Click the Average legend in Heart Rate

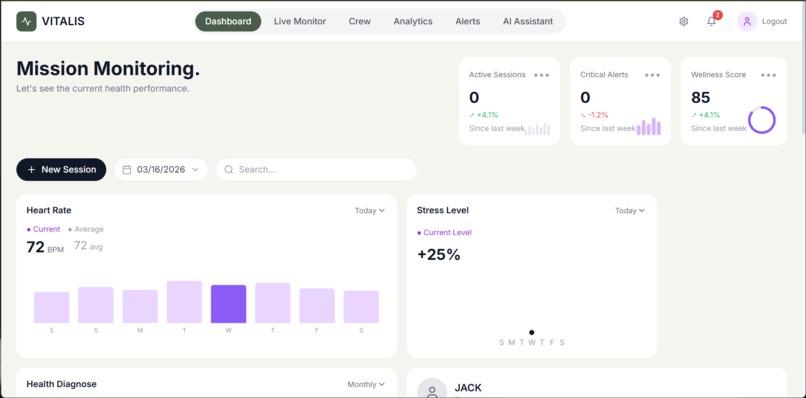pyautogui.click(x=86, y=229)
